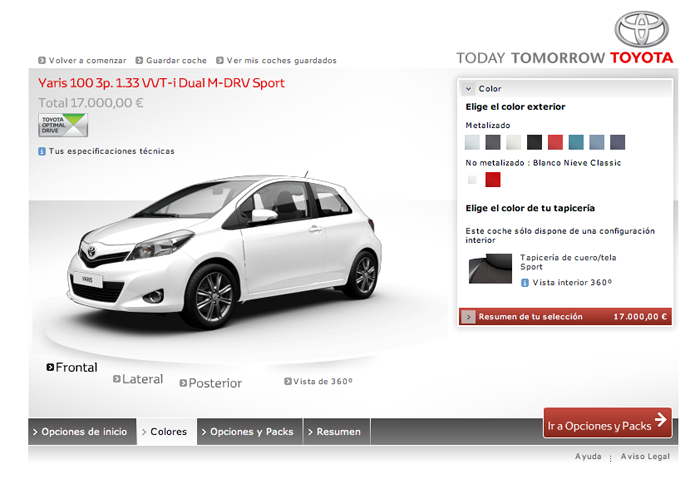Open Ver mis coches guardados
700x489 pixels.
click(x=282, y=60)
